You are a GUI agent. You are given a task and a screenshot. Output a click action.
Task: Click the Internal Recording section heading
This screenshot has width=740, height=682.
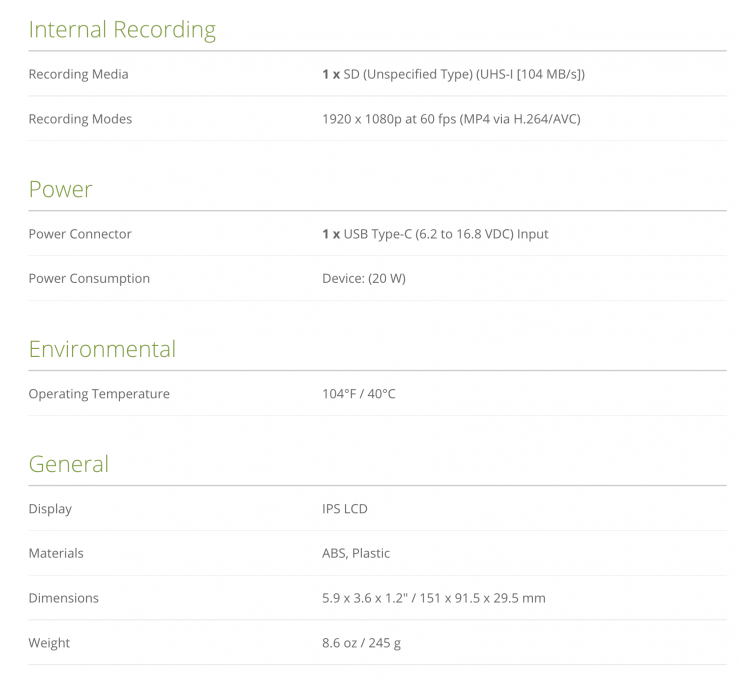point(122,30)
